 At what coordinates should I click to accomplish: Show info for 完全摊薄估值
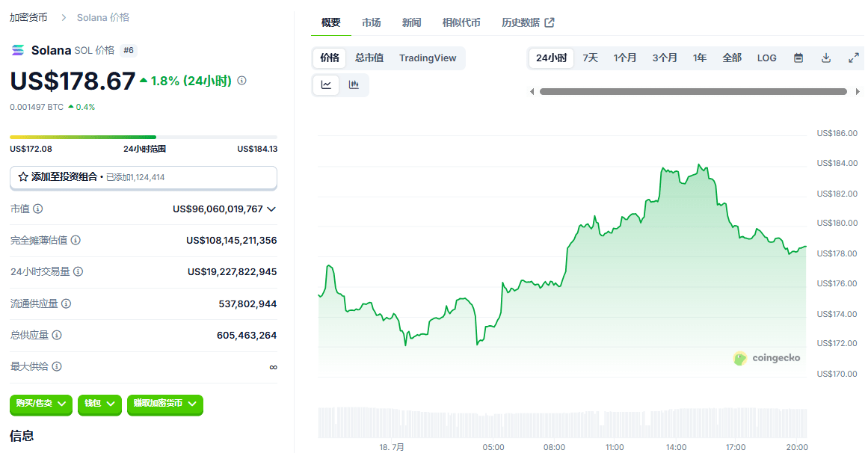click(x=76, y=241)
